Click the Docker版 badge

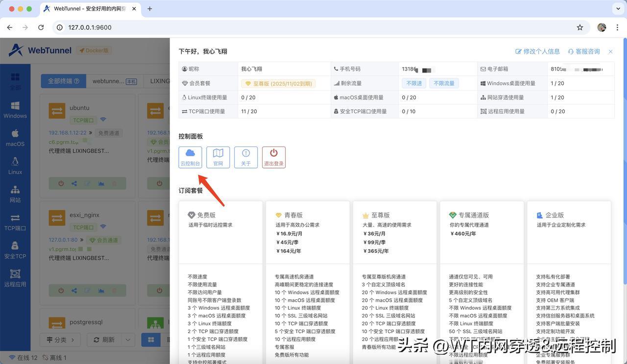pyautogui.click(x=94, y=50)
